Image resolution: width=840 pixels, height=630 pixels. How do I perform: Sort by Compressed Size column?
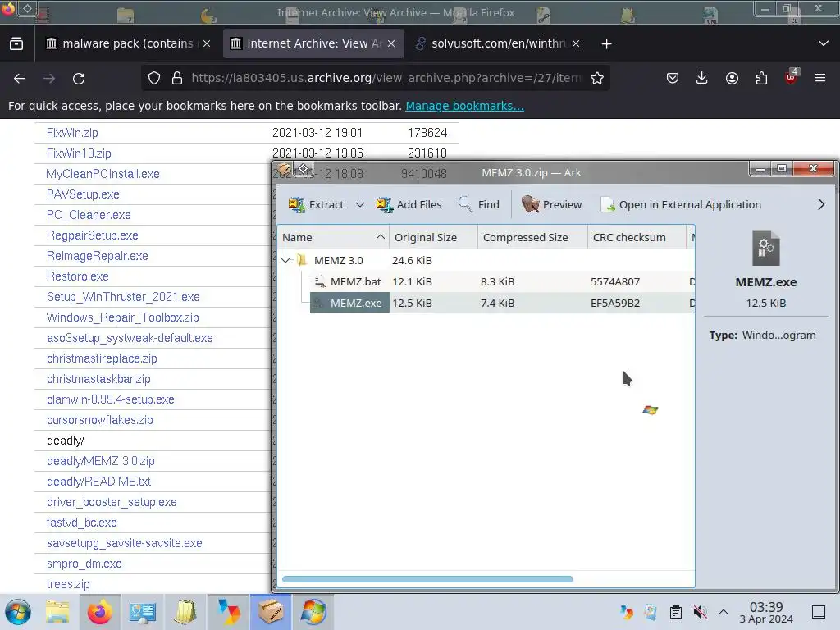coord(532,237)
